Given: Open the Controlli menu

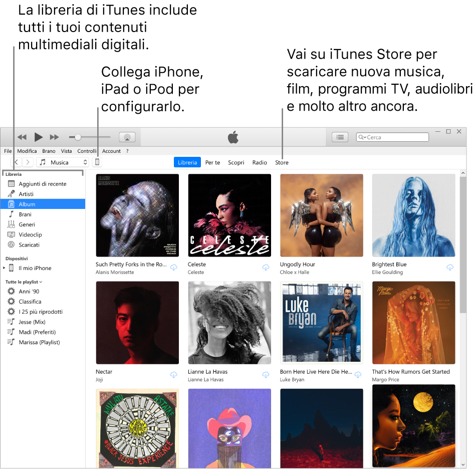Looking at the screenshot, I should coord(87,151).
